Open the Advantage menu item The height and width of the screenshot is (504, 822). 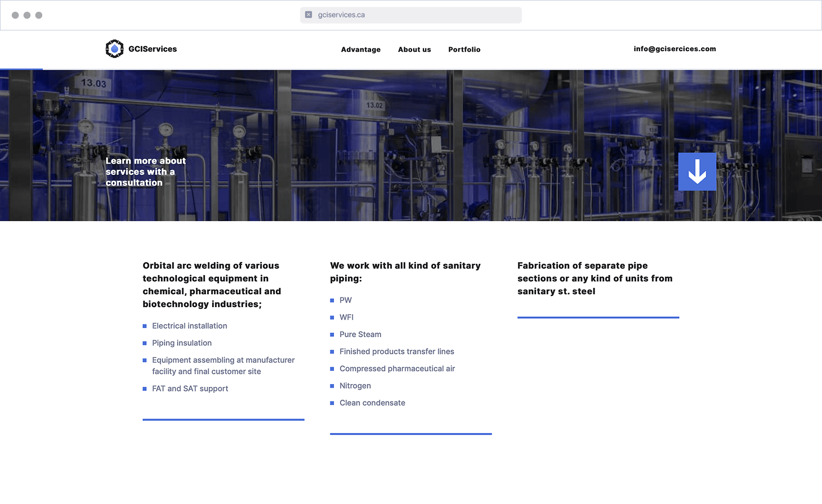pyautogui.click(x=360, y=49)
